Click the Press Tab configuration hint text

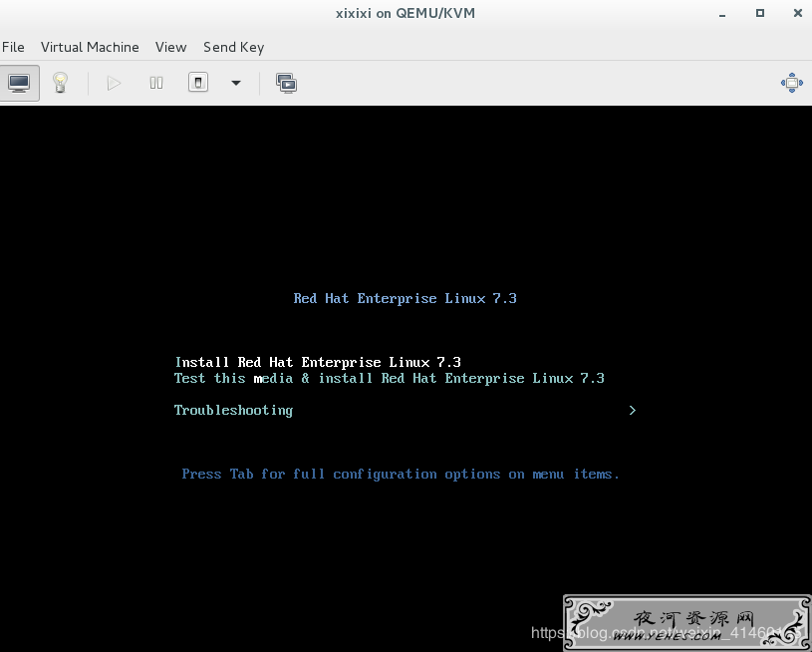click(401, 474)
